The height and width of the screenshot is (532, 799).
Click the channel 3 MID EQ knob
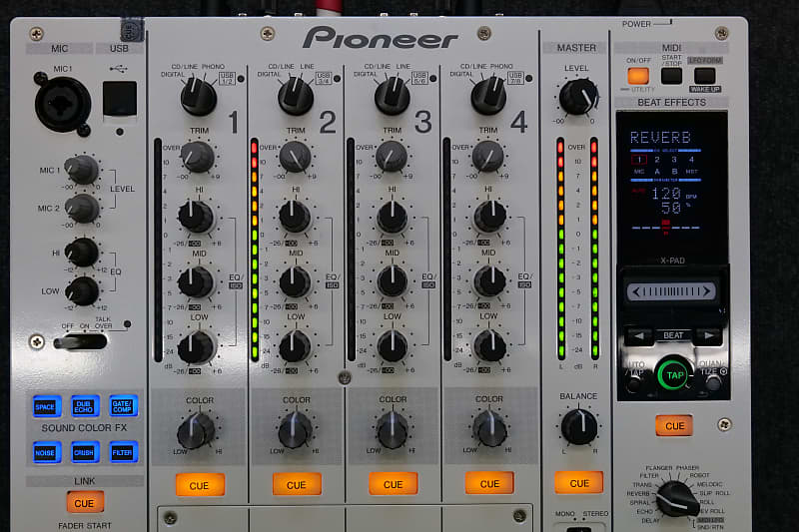pyautogui.click(x=392, y=280)
